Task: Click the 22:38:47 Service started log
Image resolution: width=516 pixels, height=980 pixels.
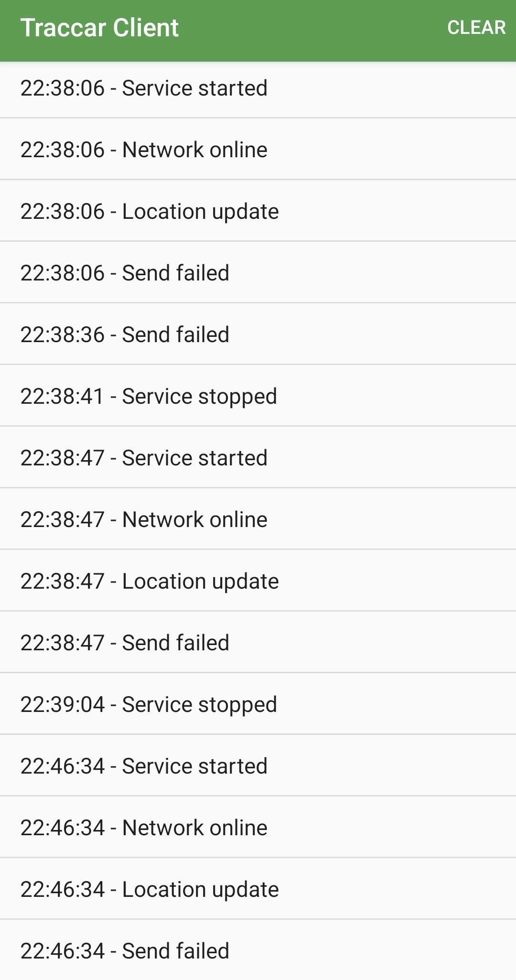Action: (143, 457)
